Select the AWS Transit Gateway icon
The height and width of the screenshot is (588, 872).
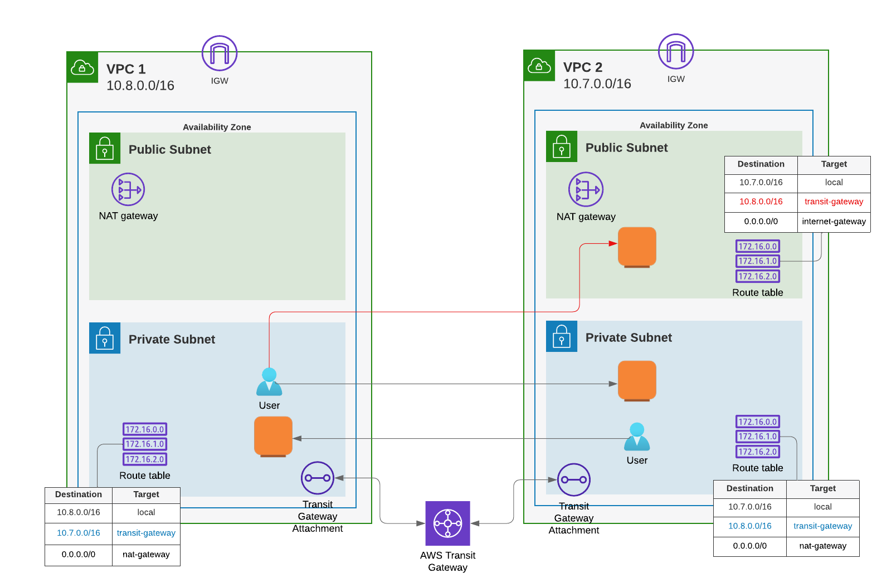(447, 523)
